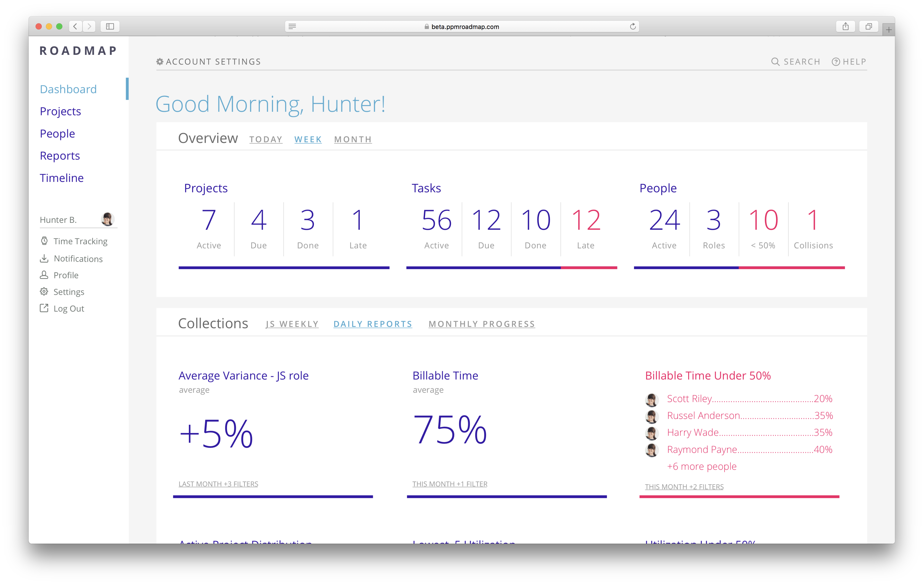Image resolution: width=924 pixels, height=585 pixels.
Task: Click Safari share button
Action: coord(845,27)
